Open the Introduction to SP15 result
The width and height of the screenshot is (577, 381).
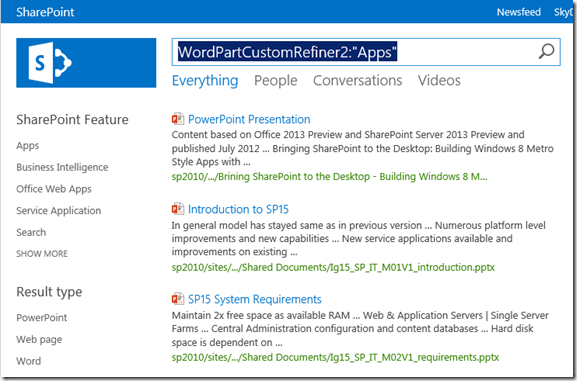tap(238, 209)
